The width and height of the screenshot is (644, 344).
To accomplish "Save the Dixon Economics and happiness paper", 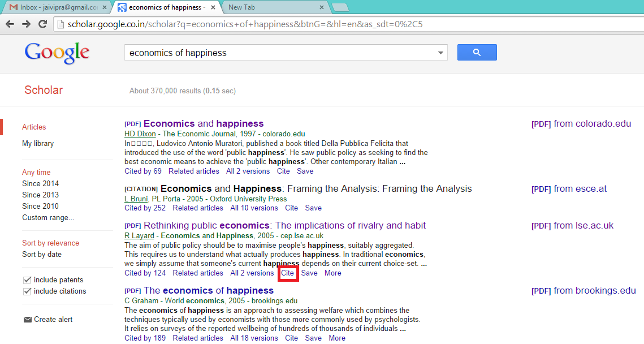I will point(305,171).
